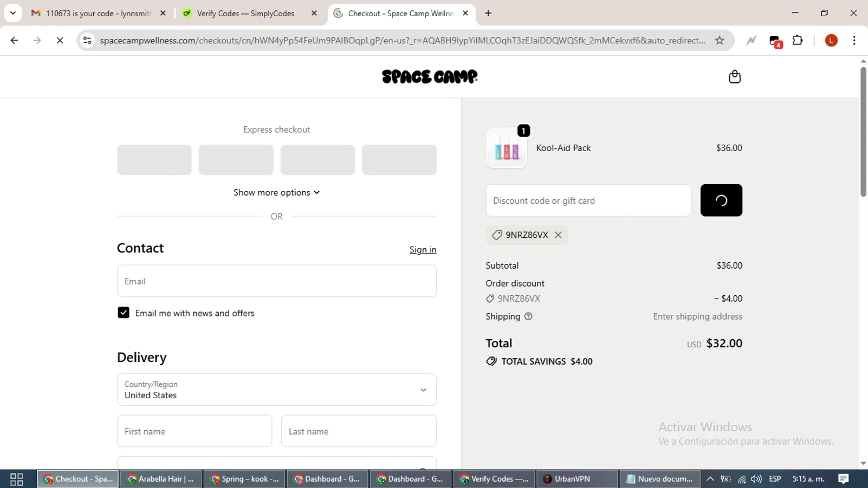The width and height of the screenshot is (868, 488).
Task: Focus the Discount code or gift card field
Action: (589, 200)
